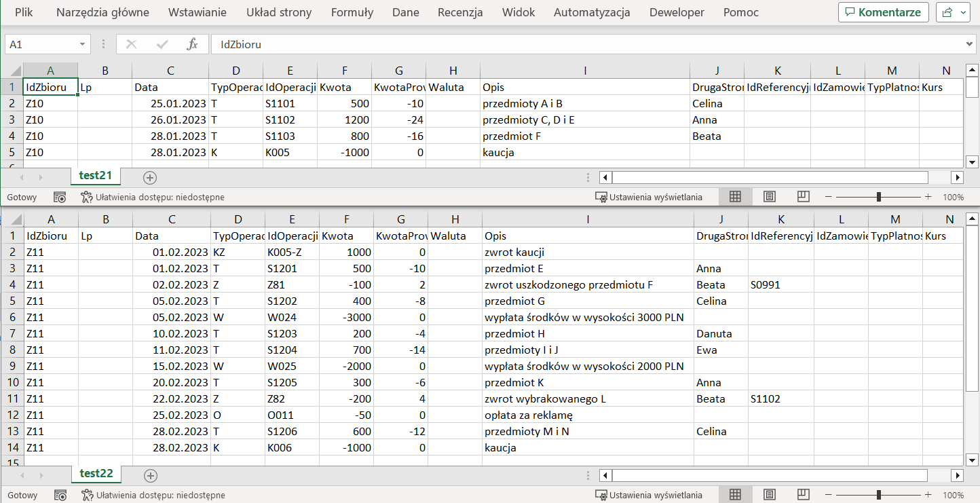Open the Formuły ribbon tab

352,12
